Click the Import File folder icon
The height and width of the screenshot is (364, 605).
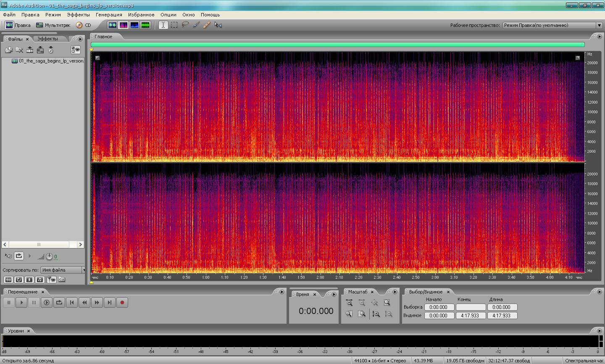click(x=8, y=50)
